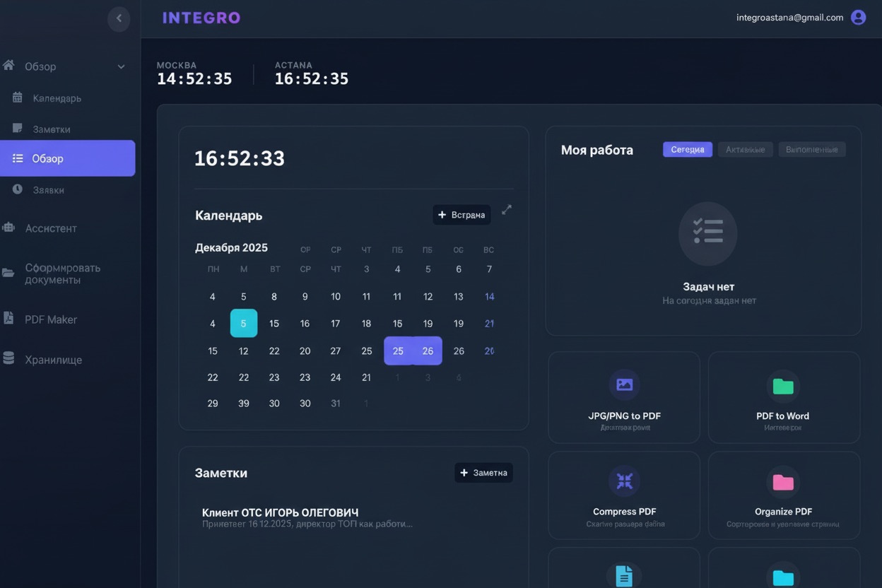The height and width of the screenshot is (588, 882).
Task: Select the cyan highlighted day 5
Action: pos(244,323)
